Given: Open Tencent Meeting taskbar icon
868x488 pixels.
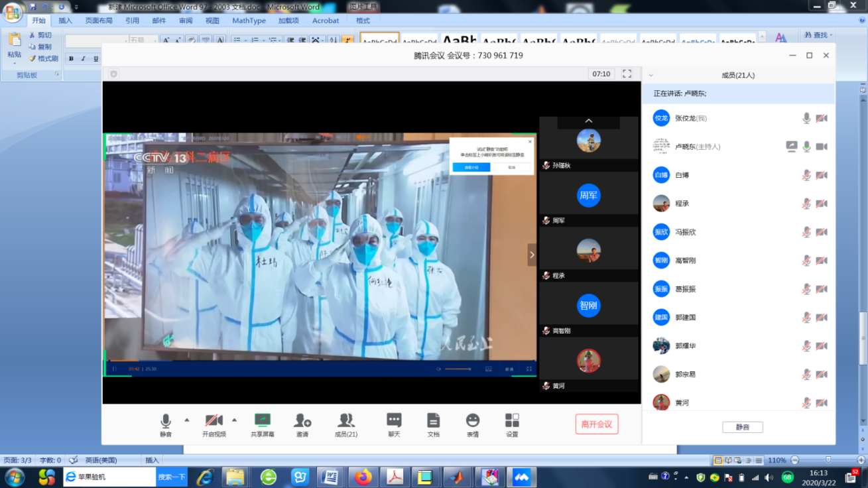Looking at the screenshot, I should pos(521,477).
